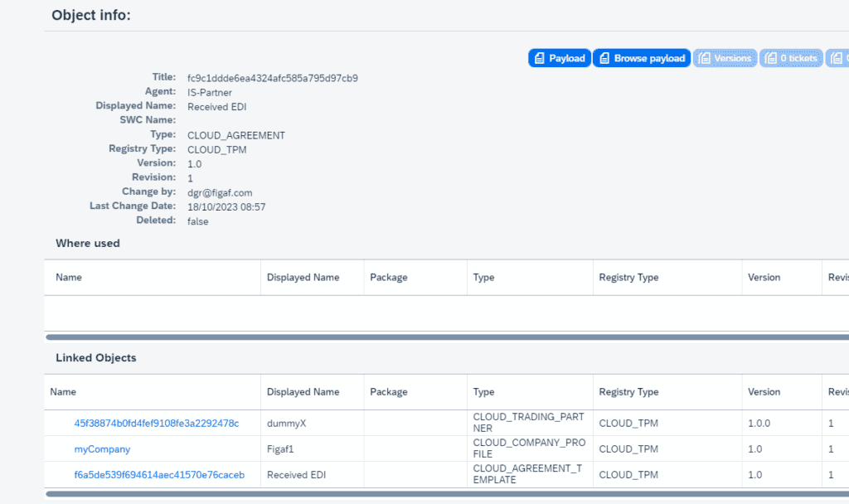Click the Linked Objects section heading
Image resolution: width=849 pixels, height=504 pixels.
pyautogui.click(x=96, y=358)
